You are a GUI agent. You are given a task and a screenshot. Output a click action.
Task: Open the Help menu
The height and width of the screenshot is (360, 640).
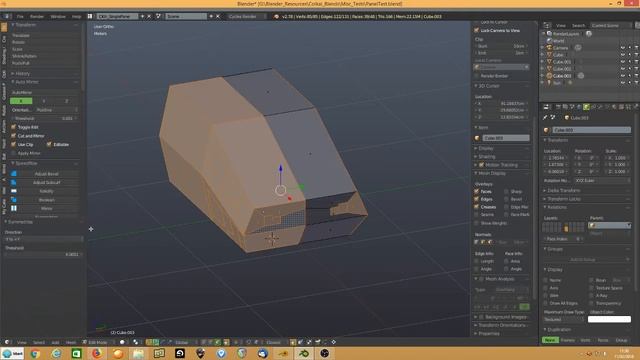click(76, 16)
